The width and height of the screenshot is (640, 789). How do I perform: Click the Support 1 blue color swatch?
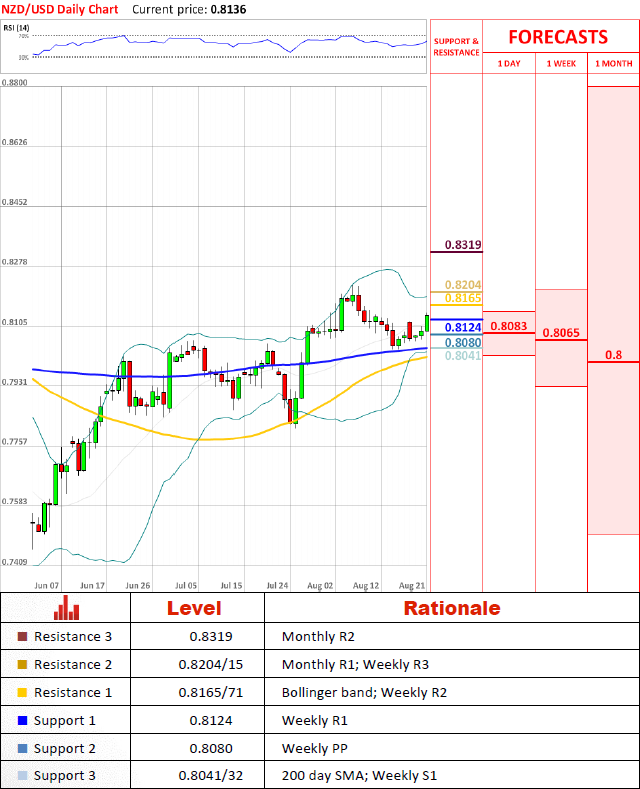click(23, 720)
